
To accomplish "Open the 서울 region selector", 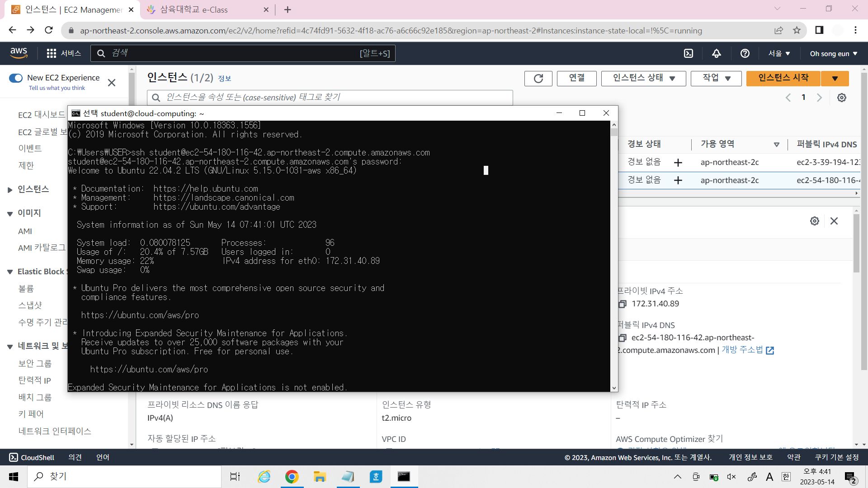I will (x=779, y=53).
